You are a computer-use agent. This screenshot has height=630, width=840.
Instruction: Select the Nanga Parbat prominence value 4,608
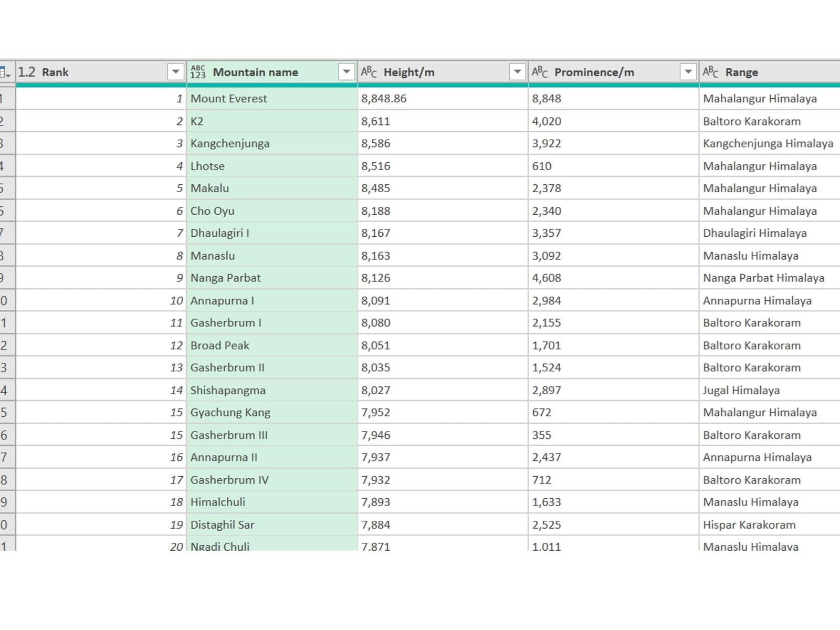547,278
